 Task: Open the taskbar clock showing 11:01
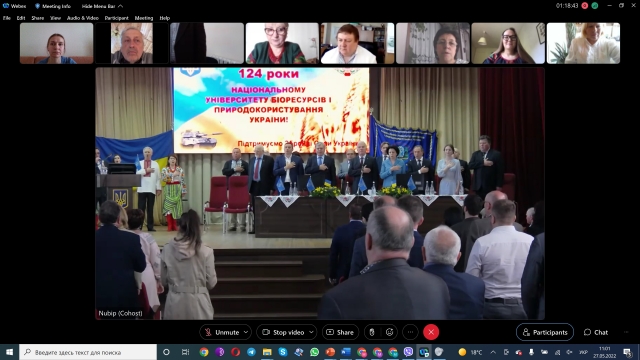[604, 352]
